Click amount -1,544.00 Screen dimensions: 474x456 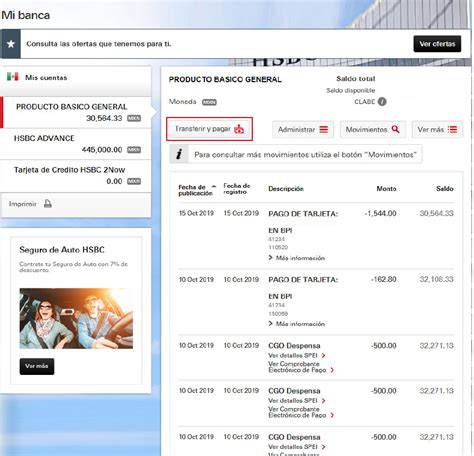[x=380, y=213]
